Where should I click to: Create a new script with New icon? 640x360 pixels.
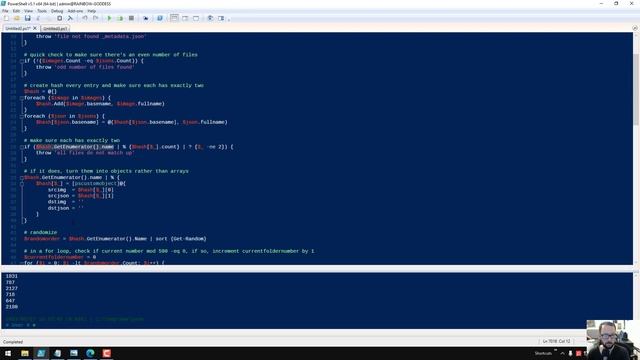coord(6,18)
